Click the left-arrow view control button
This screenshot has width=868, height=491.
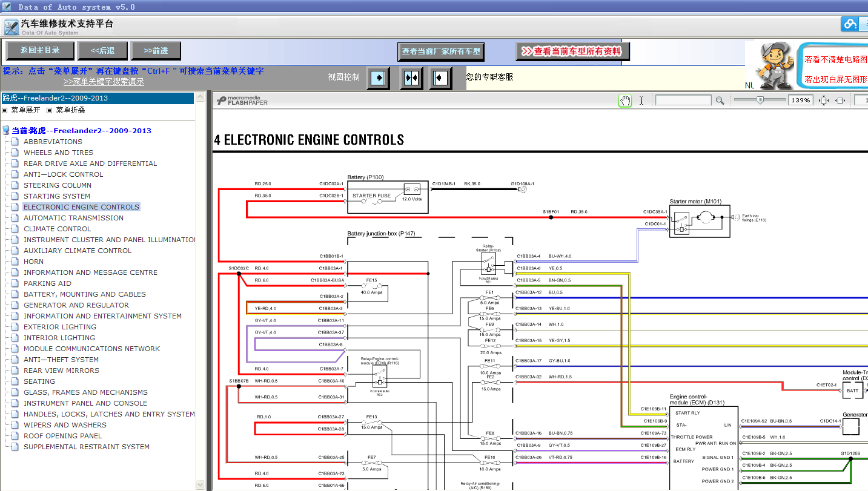[441, 78]
